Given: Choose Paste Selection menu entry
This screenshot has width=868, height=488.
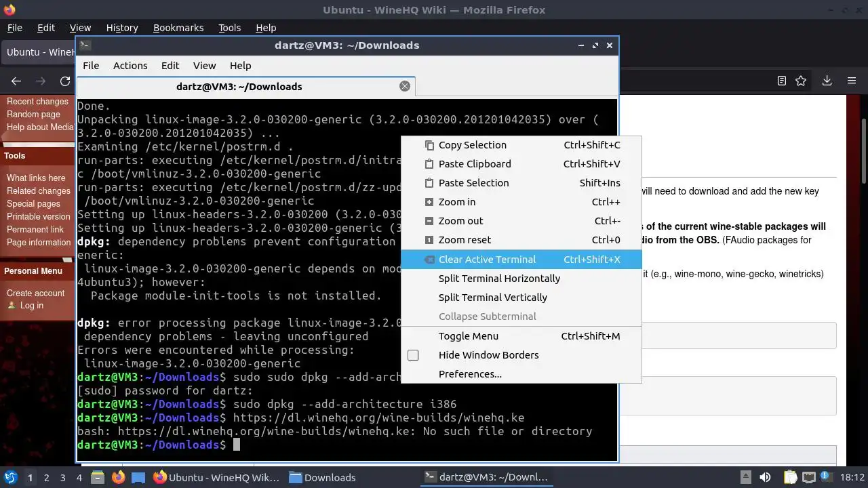Looking at the screenshot, I should (x=521, y=183).
